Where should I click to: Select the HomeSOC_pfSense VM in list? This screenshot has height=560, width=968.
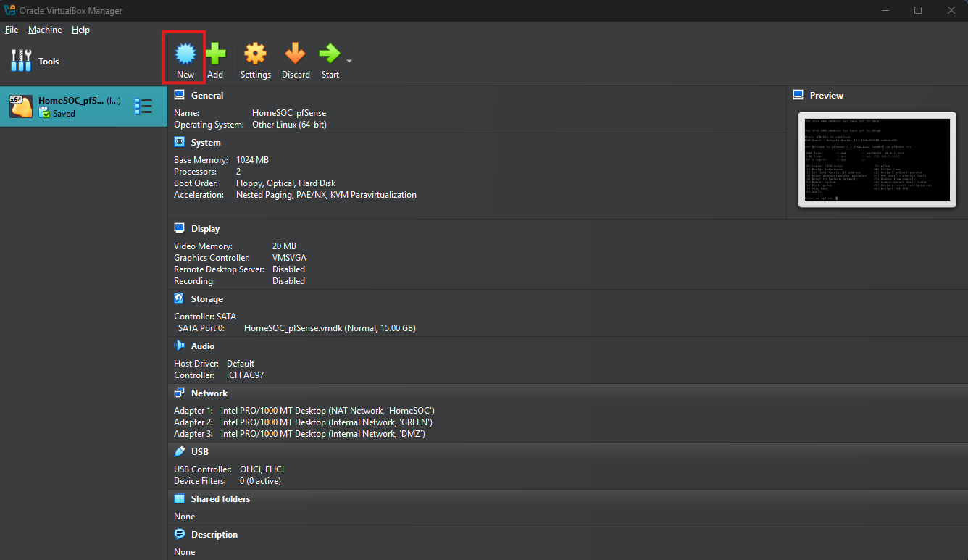[72, 106]
